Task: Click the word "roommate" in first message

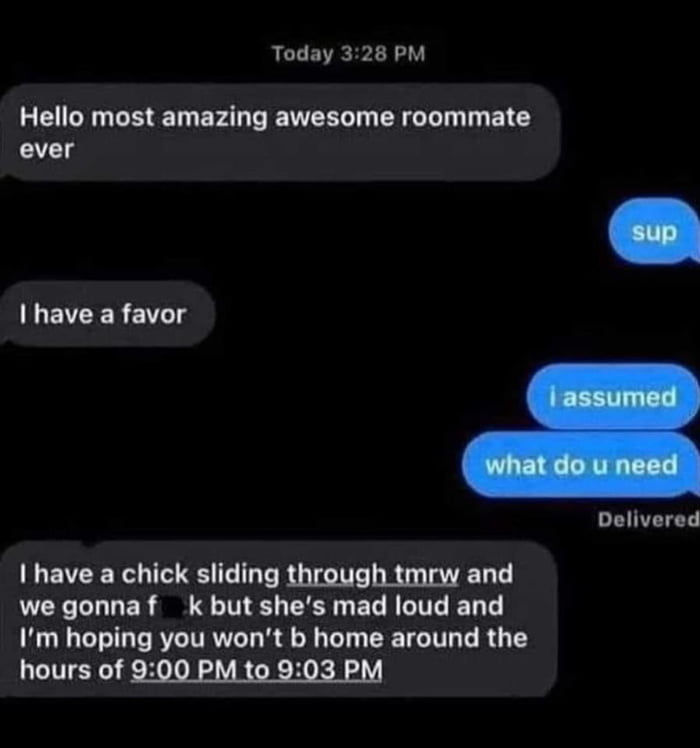Action: tap(465, 117)
